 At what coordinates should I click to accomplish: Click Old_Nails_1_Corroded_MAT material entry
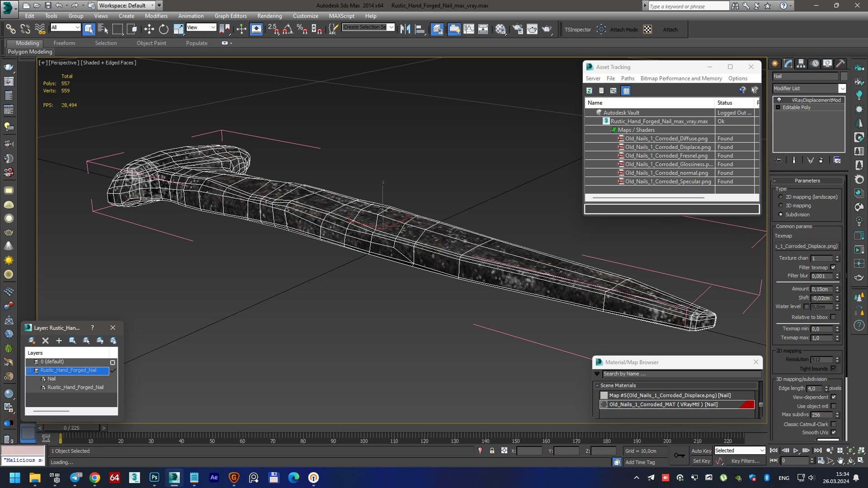click(676, 404)
